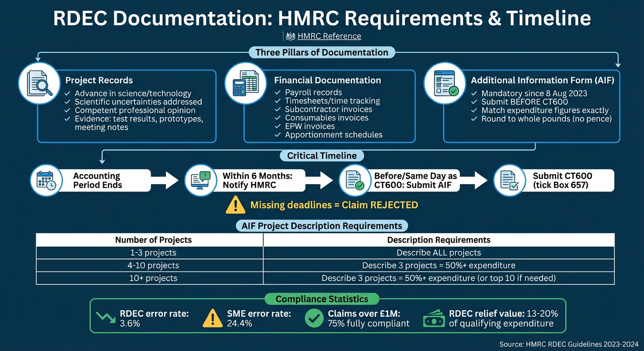The height and width of the screenshot is (351, 644).
Task: Click the Financial Documentation calculator spreadsheet icon
Action: (x=246, y=83)
